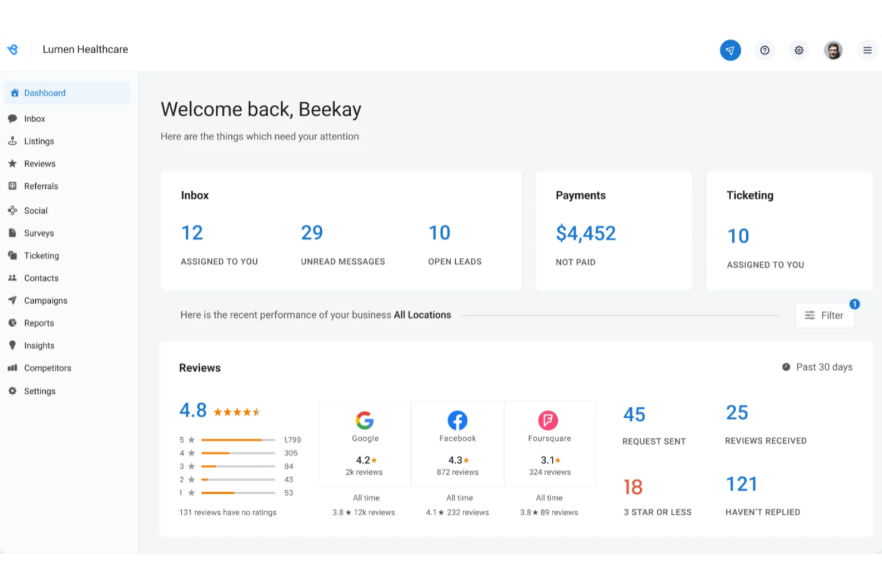Expand the hamburger menu at top right
Screen dimensions: 882x588
(867, 50)
